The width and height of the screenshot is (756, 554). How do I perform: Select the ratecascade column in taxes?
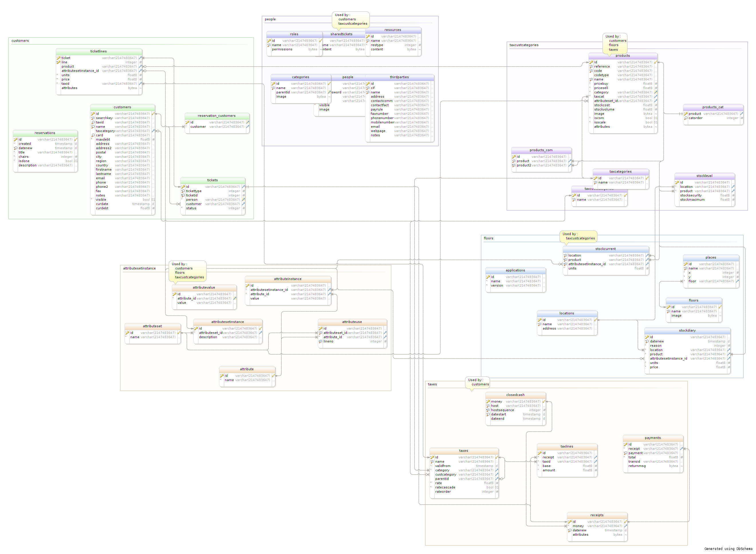(464, 488)
